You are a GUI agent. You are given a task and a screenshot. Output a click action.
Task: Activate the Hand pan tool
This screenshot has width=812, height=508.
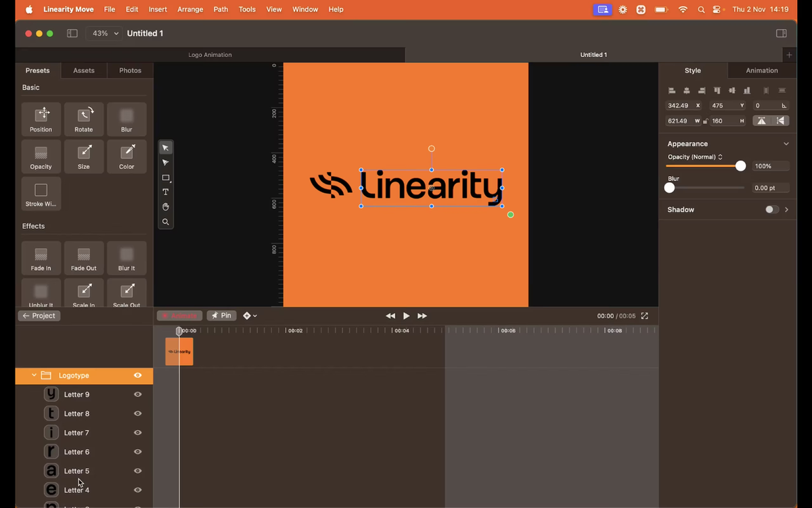166,207
